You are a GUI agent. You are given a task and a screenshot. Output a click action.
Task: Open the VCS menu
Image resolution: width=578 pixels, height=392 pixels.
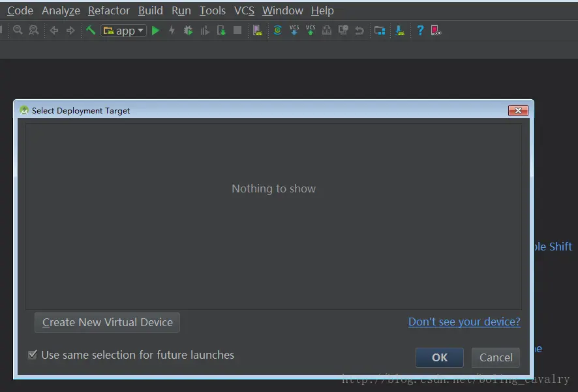(x=244, y=10)
